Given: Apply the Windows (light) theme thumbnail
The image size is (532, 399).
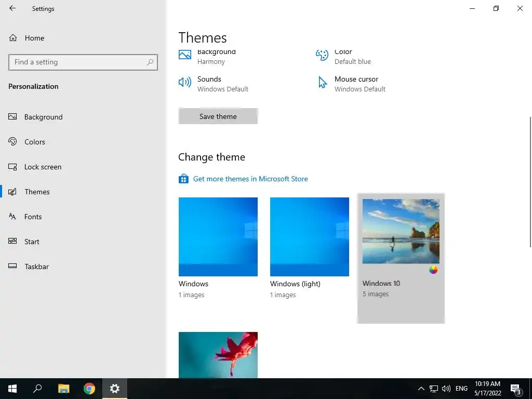Looking at the screenshot, I should [310, 237].
